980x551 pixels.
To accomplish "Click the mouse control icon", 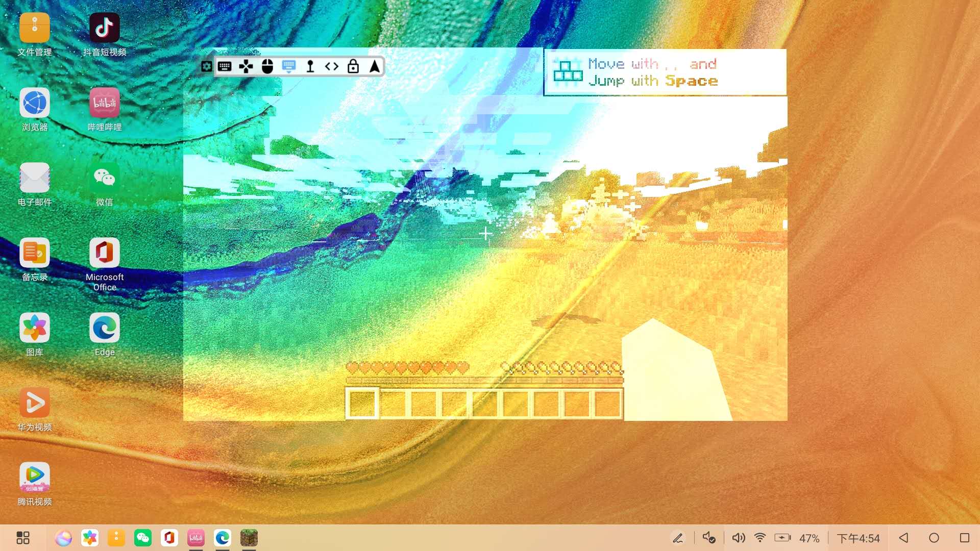I will tap(267, 66).
